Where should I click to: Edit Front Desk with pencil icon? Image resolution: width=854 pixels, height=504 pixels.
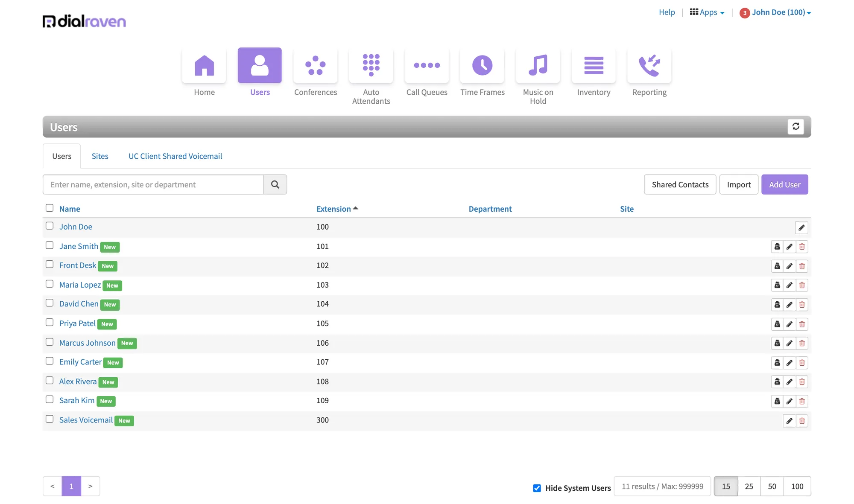tap(790, 266)
